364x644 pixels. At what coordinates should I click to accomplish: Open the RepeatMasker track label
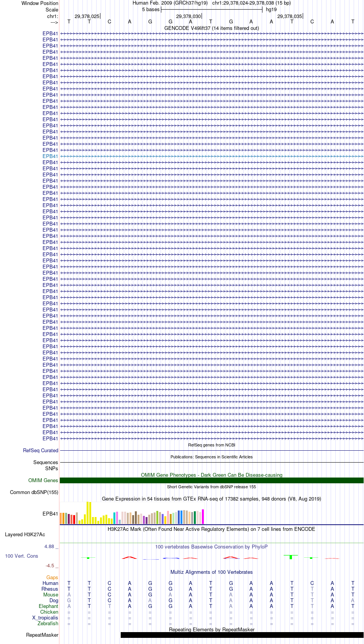point(42,635)
